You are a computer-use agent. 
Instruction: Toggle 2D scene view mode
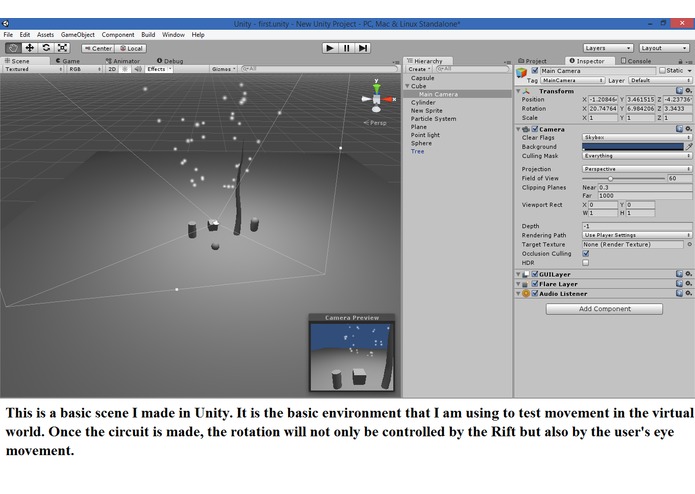point(112,69)
